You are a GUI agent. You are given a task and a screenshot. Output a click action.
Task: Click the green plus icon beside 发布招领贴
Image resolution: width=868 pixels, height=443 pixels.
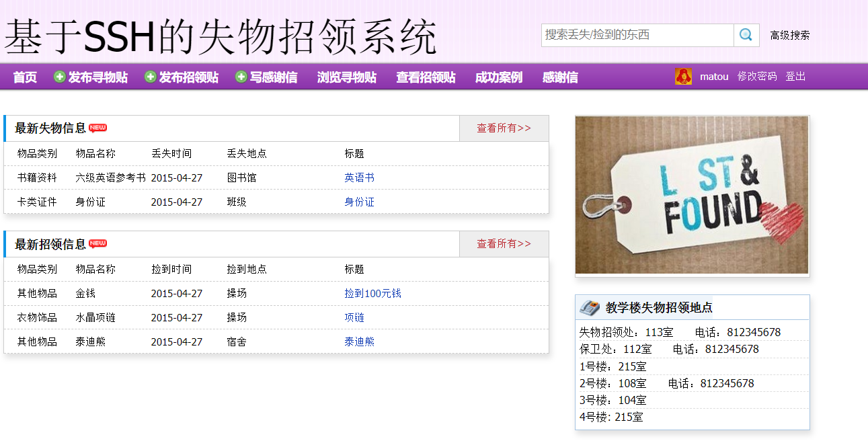click(x=149, y=76)
